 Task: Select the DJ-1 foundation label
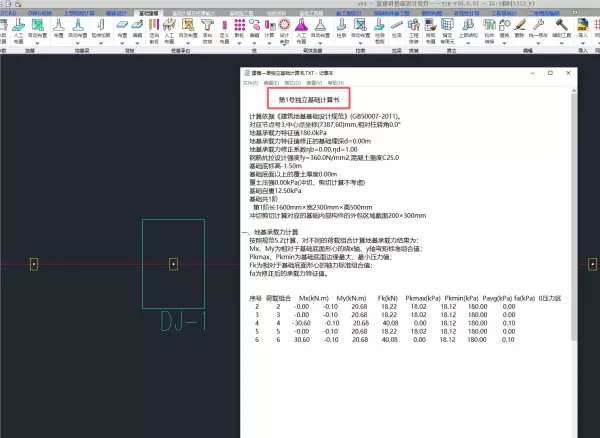tap(184, 321)
